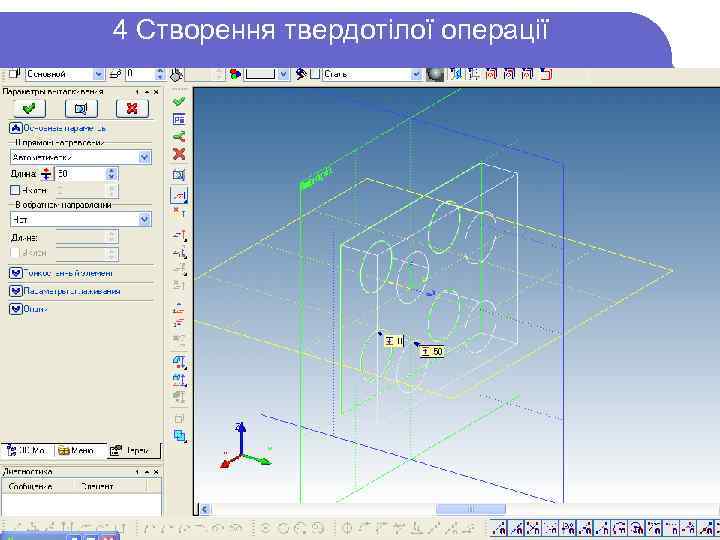Adjust the length value spinner
Image resolution: width=720 pixels, height=540 pixels.
[112, 174]
